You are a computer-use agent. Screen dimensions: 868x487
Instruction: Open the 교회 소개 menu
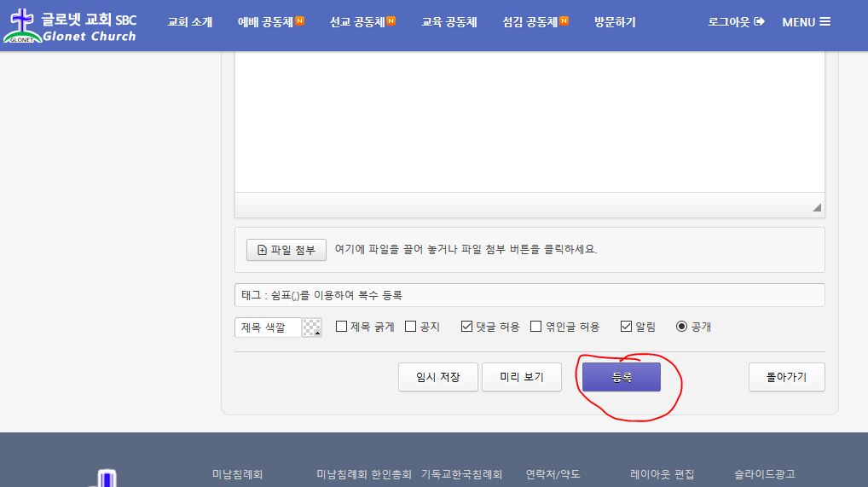click(190, 22)
